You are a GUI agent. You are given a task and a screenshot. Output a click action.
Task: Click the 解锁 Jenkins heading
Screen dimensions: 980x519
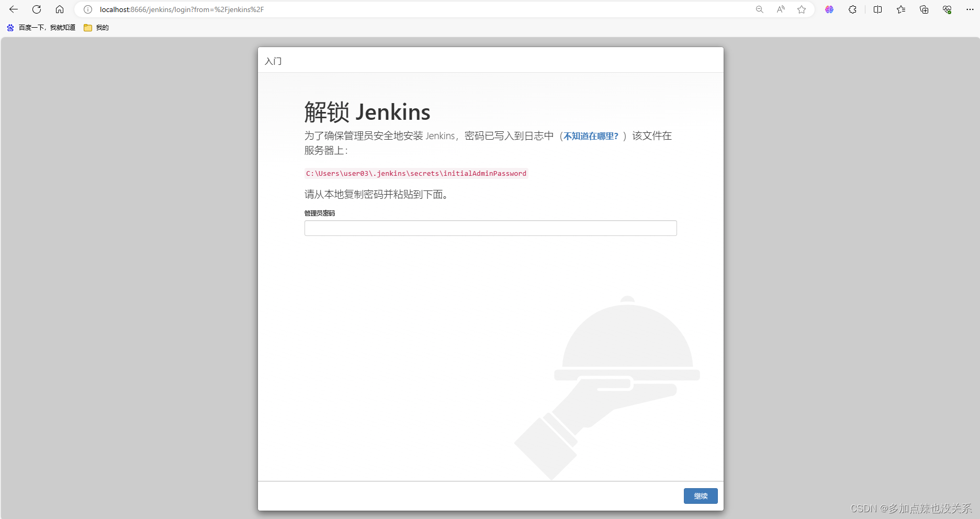(367, 112)
